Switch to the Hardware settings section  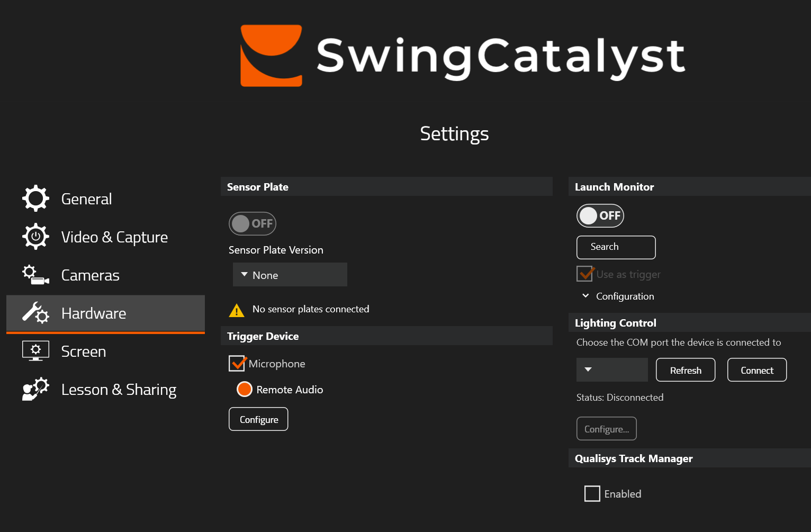click(93, 313)
